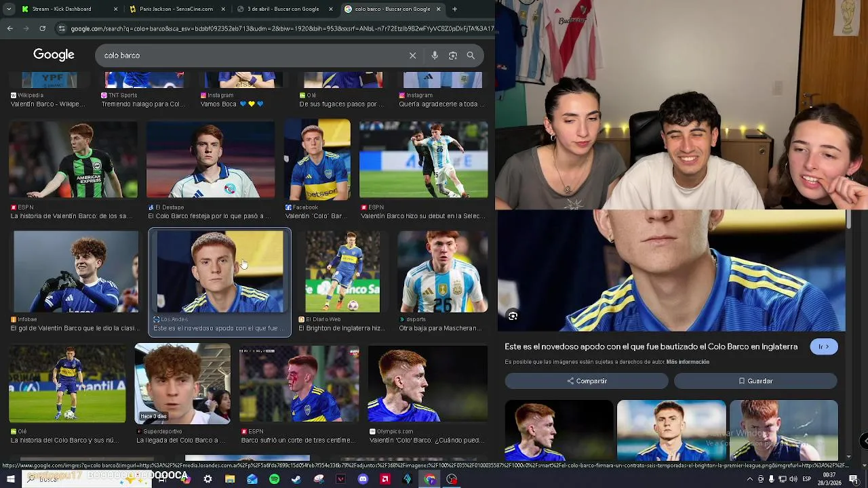Open Infobae gol de Valentín Barco thumbnail
This screenshot has height=488, width=868.
pos(76,272)
